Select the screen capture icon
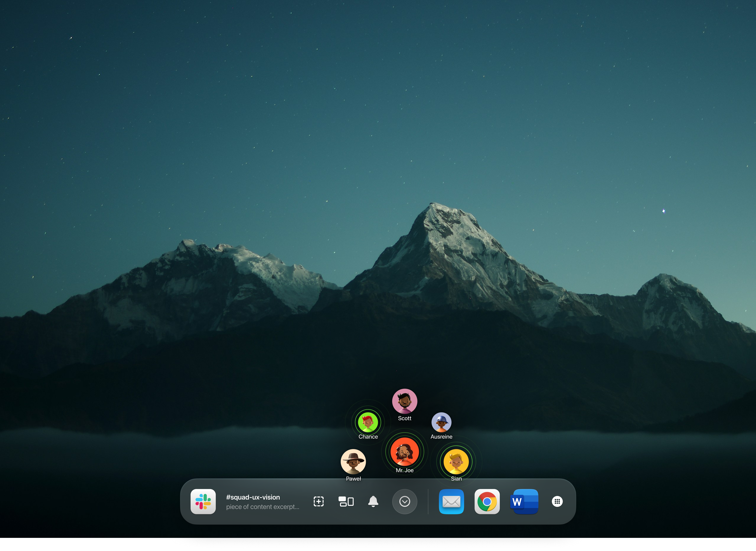This screenshot has height=551, width=756. (318, 502)
